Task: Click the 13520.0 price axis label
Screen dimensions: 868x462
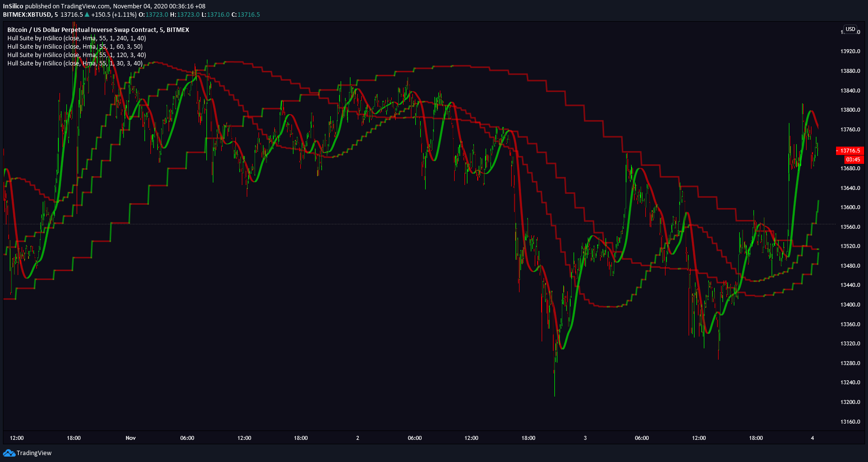Action: coord(850,246)
